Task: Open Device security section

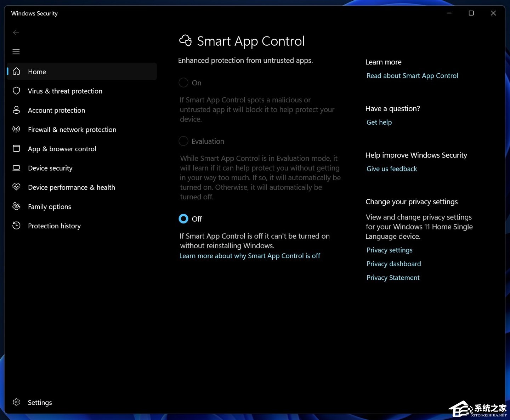Action: [x=82, y=168]
